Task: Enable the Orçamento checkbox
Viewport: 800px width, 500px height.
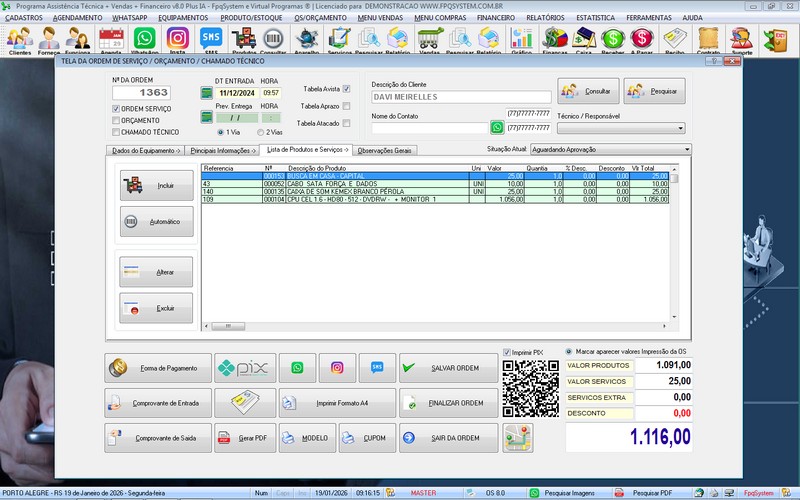Action: pos(116,120)
